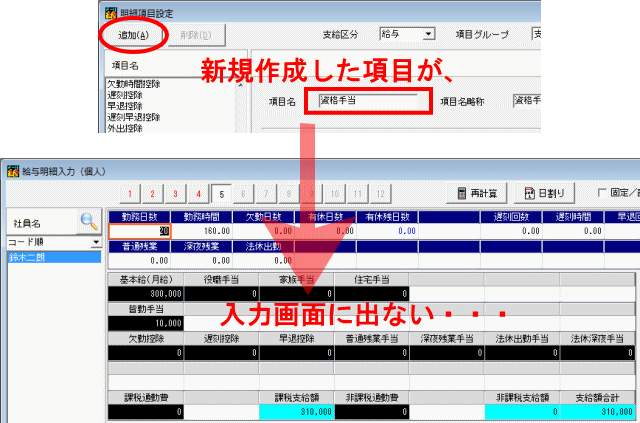This screenshot has height=423, width=640.
Task: Click the 項目名略称 input field
Action: (x=527, y=100)
